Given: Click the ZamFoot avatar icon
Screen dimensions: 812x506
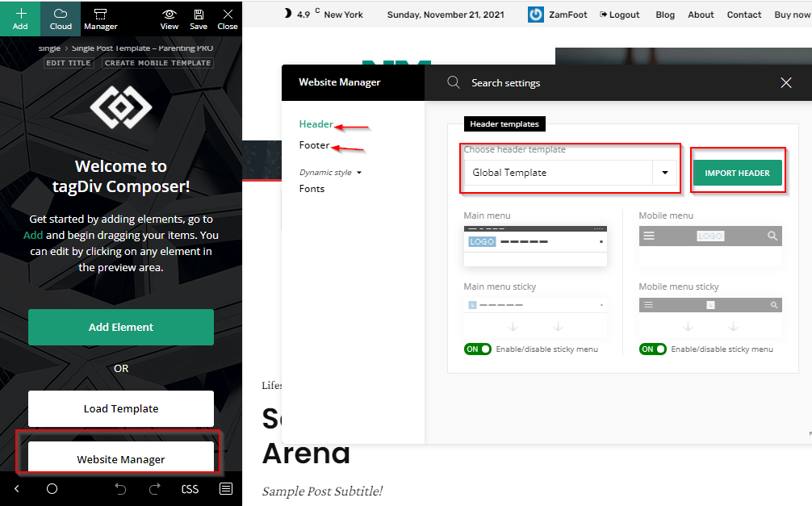Looking at the screenshot, I should [536, 15].
